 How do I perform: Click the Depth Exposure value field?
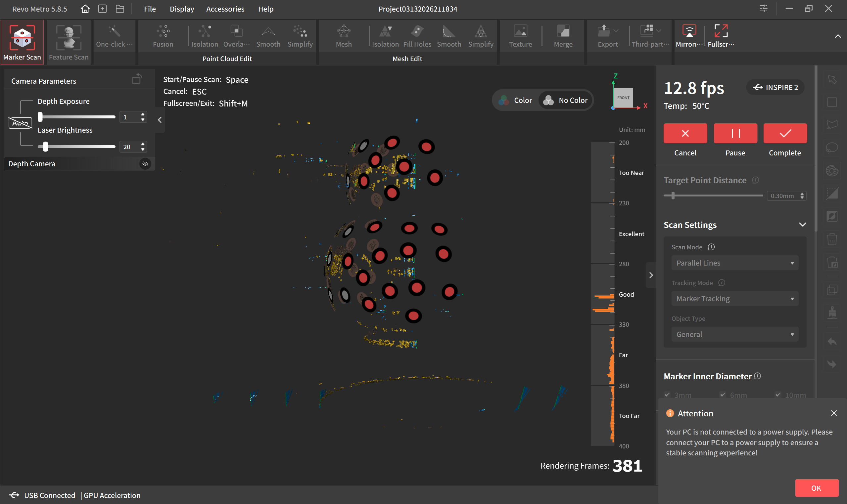129,117
